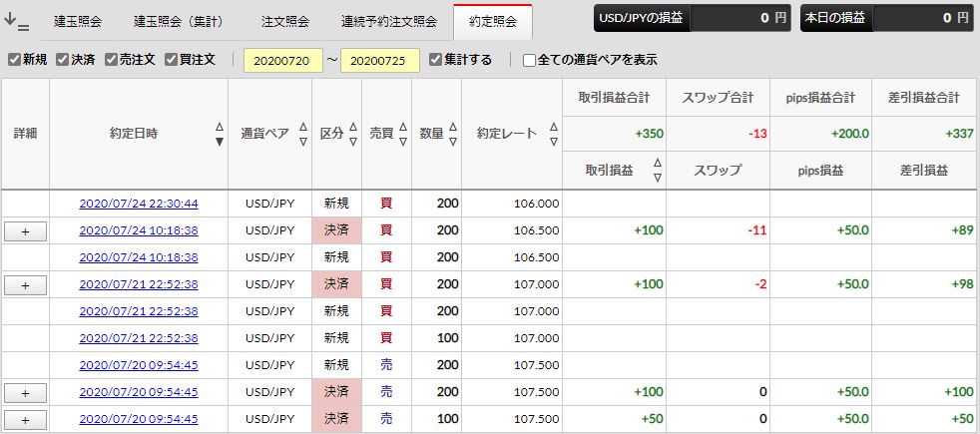Disable the 集計する checkbox
The image size is (980, 434).
(x=436, y=60)
